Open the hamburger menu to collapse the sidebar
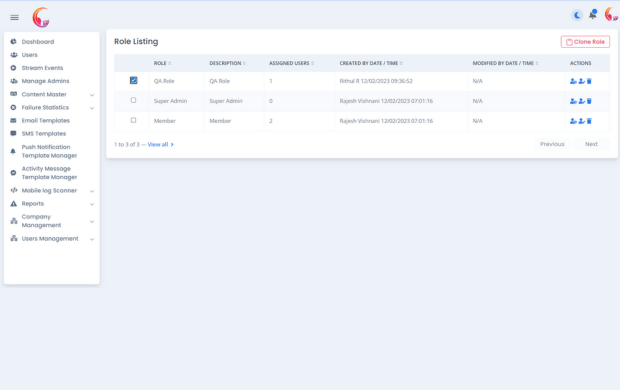620x390 pixels. (14, 17)
